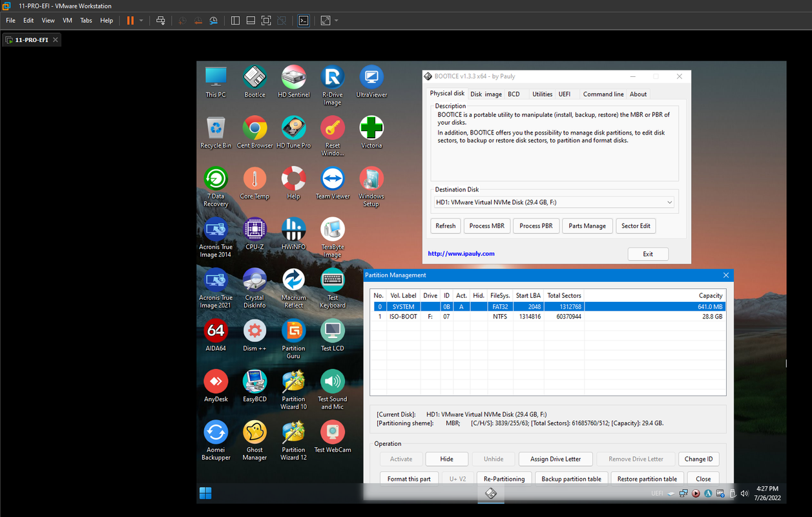The height and width of the screenshot is (517, 812).
Task: Open VMware Edit menu
Action: [28, 21]
